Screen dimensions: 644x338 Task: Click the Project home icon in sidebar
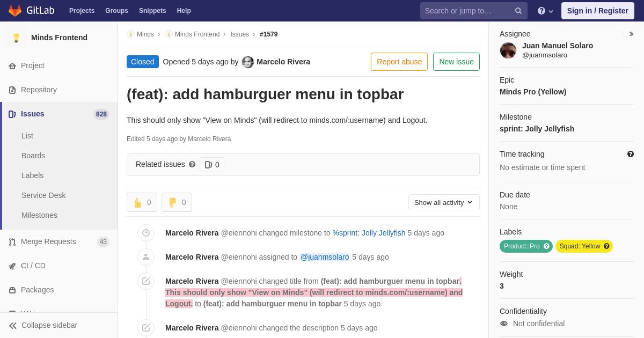(x=12, y=65)
